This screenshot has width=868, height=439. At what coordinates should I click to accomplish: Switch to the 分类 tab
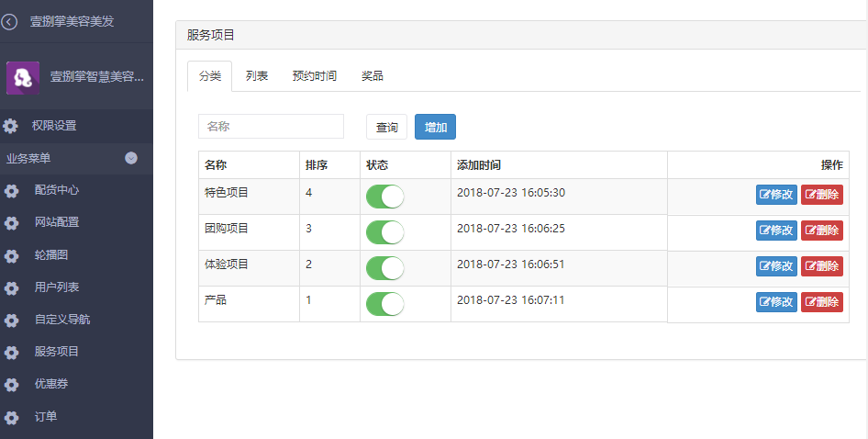(210, 76)
